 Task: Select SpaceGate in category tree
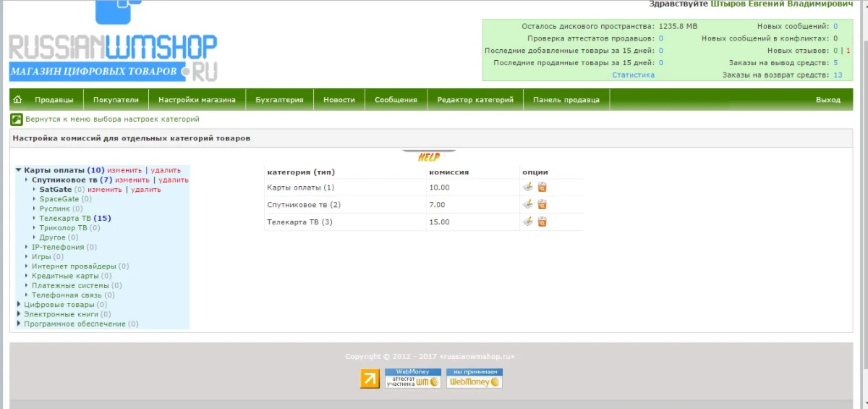click(x=59, y=198)
